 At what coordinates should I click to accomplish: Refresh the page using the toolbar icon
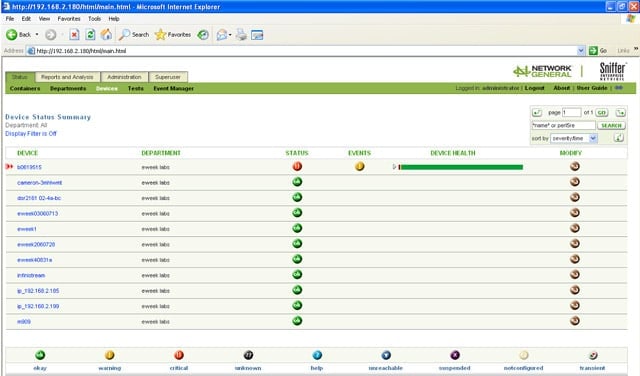coord(90,35)
